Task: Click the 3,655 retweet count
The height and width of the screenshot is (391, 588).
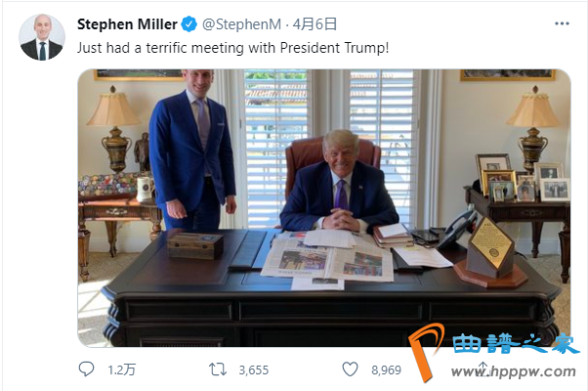Action: (253, 369)
